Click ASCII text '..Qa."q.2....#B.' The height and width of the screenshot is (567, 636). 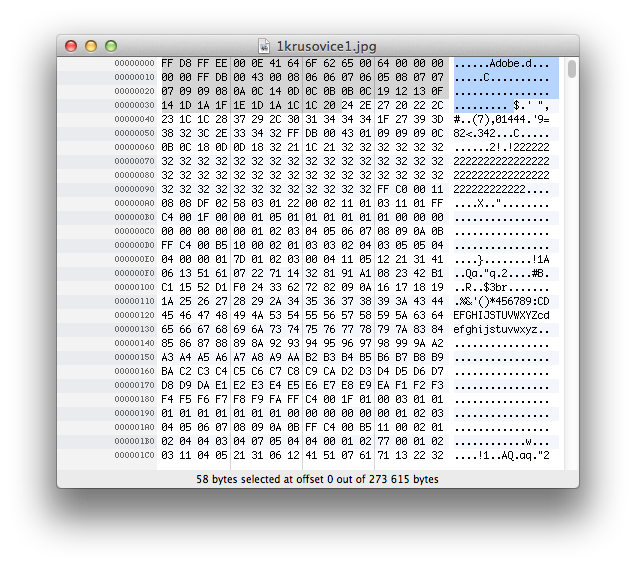pyautogui.click(x=501, y=273)
